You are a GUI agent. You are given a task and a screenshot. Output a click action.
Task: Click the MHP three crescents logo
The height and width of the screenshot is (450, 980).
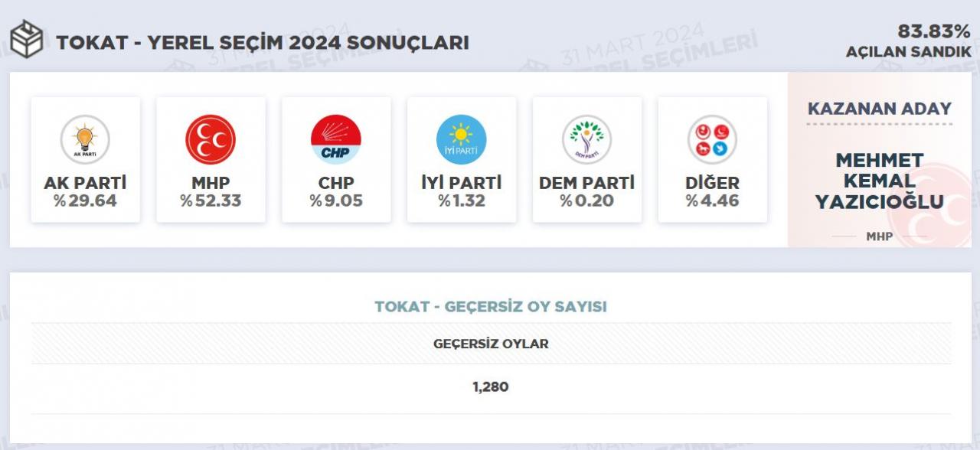tap(211, 139)
